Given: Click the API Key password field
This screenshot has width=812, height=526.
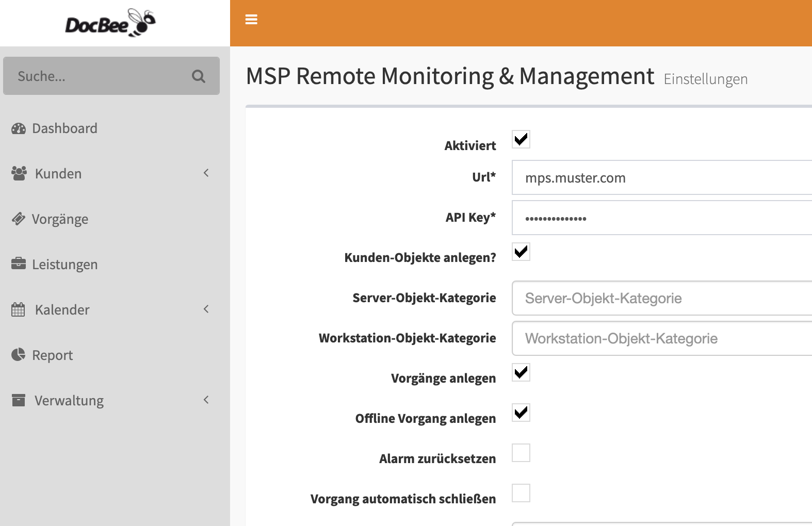Looking at the screenshot, I should [x=662, y=218].
